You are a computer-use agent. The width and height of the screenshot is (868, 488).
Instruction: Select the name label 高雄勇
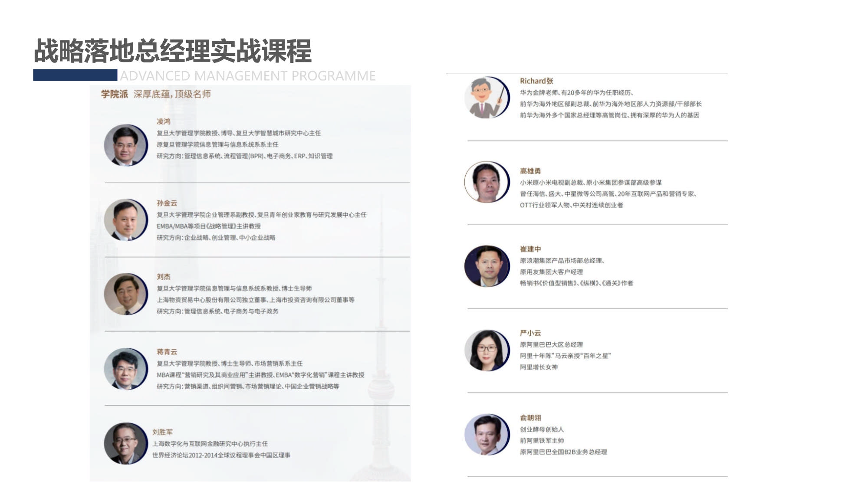pyautogui.click(x=530, y=172)
